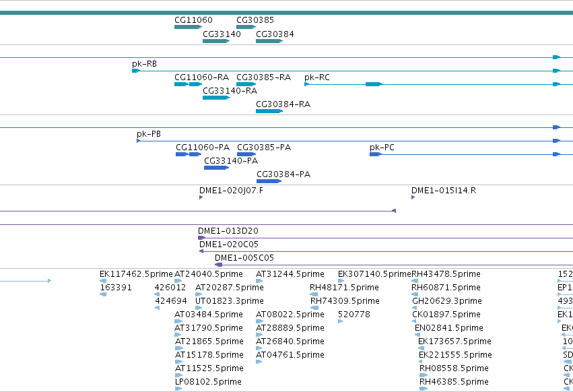Click the EK221555.5prime EST
Image resolution: width=573 pixels, height=392 pixels.
tap(421, 362)
